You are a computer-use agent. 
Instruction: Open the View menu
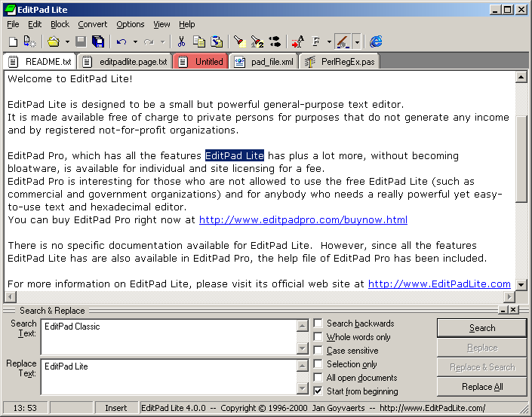[161, 24]
